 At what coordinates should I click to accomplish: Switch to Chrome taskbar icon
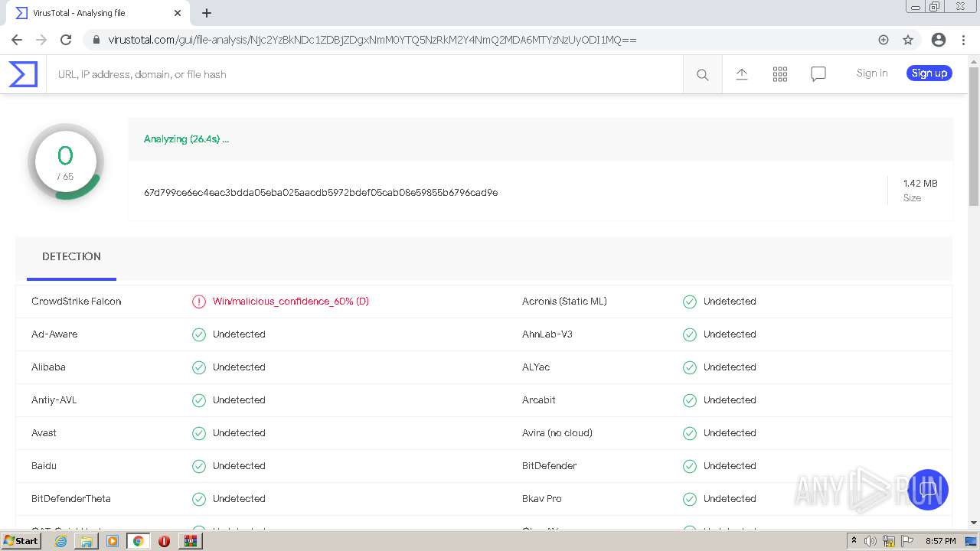coord(138,541)
